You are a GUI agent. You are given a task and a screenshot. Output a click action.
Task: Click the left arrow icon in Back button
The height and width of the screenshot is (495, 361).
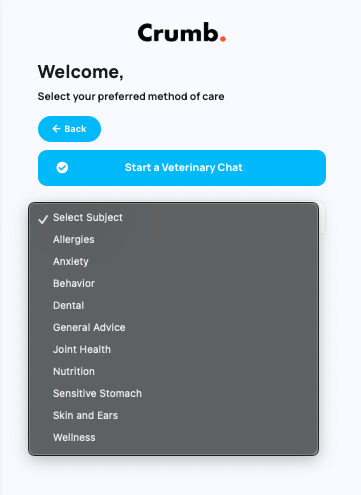[x=56, y=129]
